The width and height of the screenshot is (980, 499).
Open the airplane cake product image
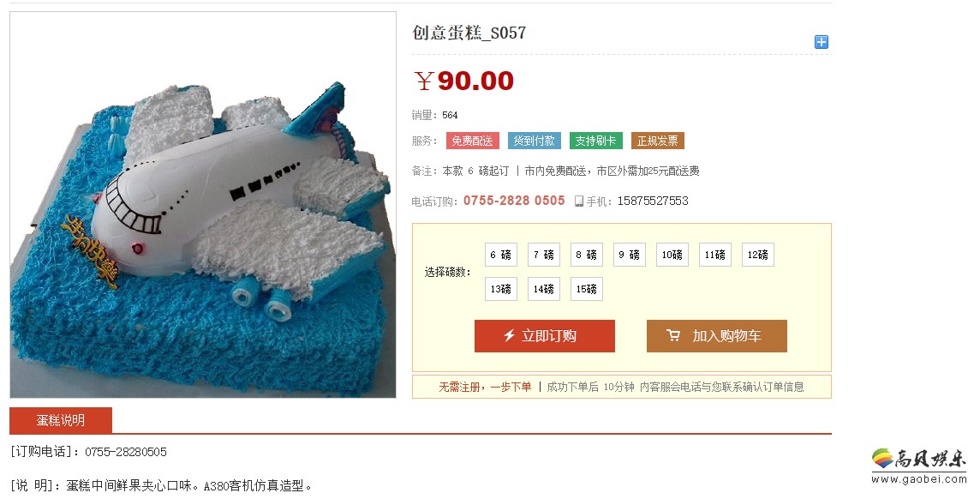tap(203, 204)
